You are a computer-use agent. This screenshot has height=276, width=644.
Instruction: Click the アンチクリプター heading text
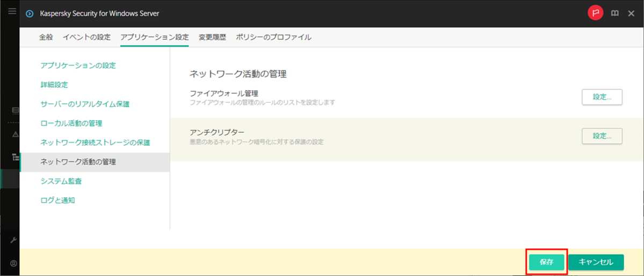[217, 132]
